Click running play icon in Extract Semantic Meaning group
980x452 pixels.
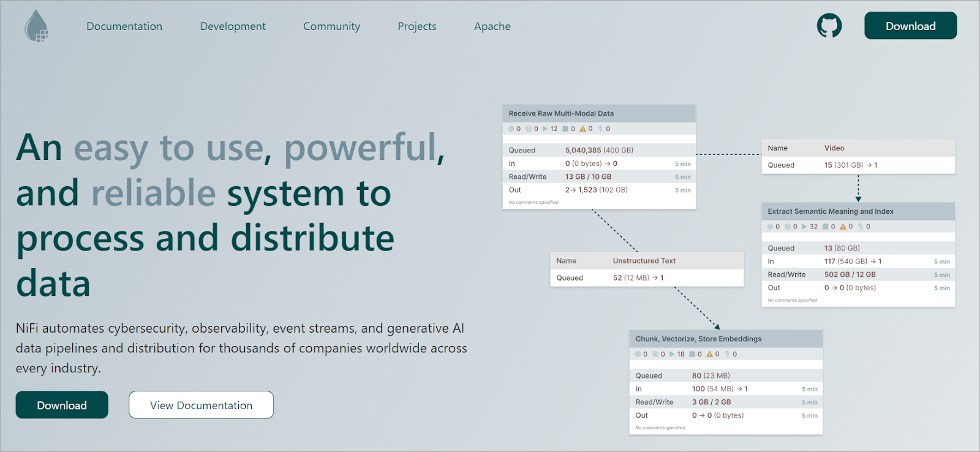[x=804, y=227]
